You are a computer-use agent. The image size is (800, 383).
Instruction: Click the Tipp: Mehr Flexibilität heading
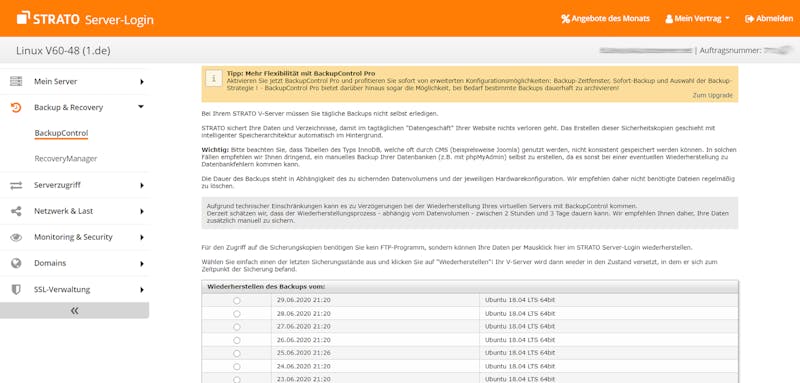pos(301,73)
